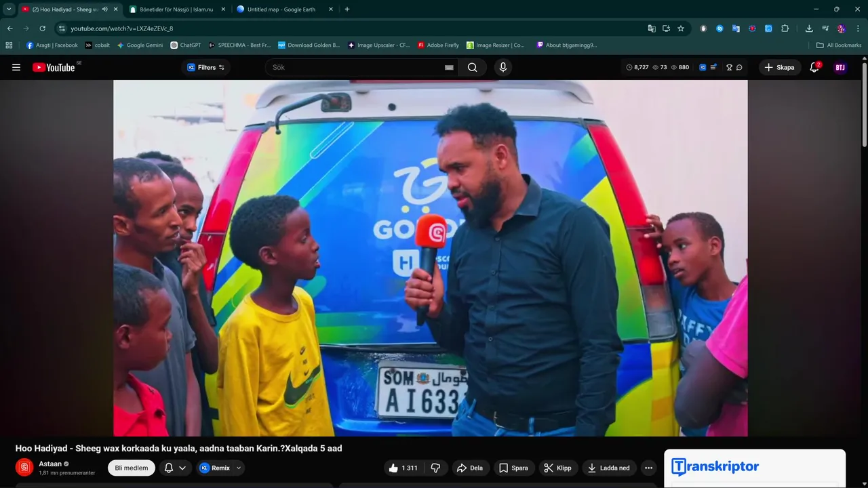Open the Chrome three-dot menu
This screenshot has height=488, width=868.
click(858, 28)
